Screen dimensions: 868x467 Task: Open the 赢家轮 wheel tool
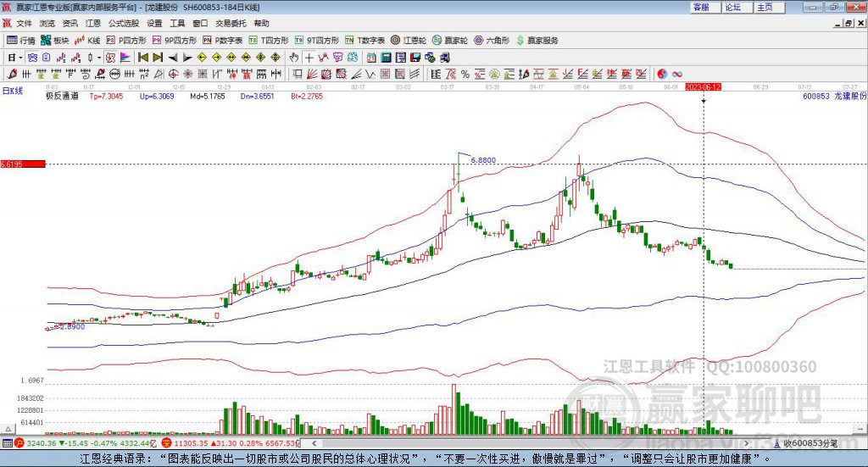tap(450, 41)
